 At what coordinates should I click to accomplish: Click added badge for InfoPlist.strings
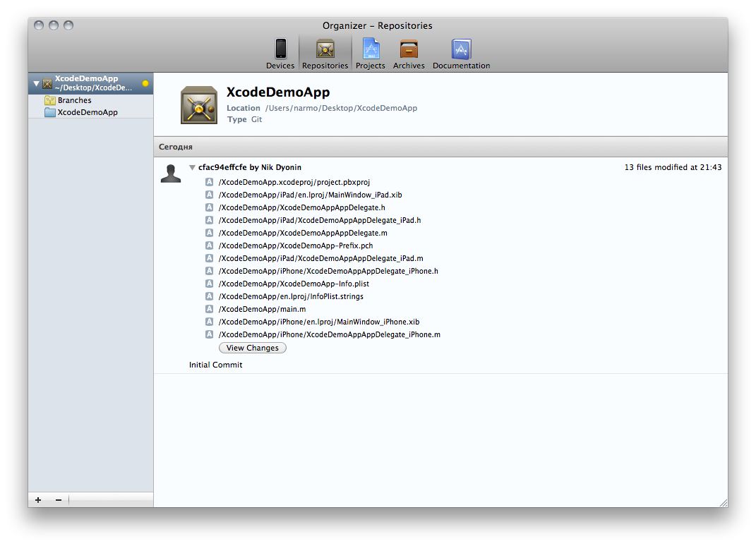[209, 296]
